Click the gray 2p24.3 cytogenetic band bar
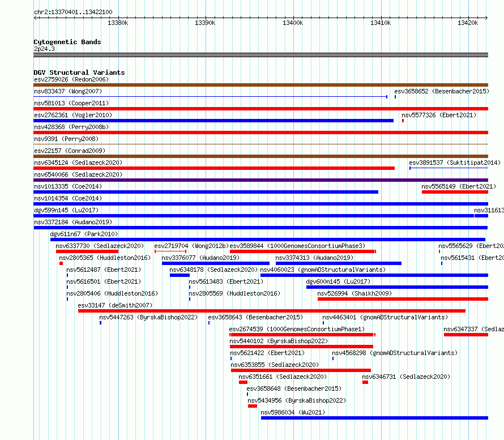504x440 pixels. click(260, 55)
